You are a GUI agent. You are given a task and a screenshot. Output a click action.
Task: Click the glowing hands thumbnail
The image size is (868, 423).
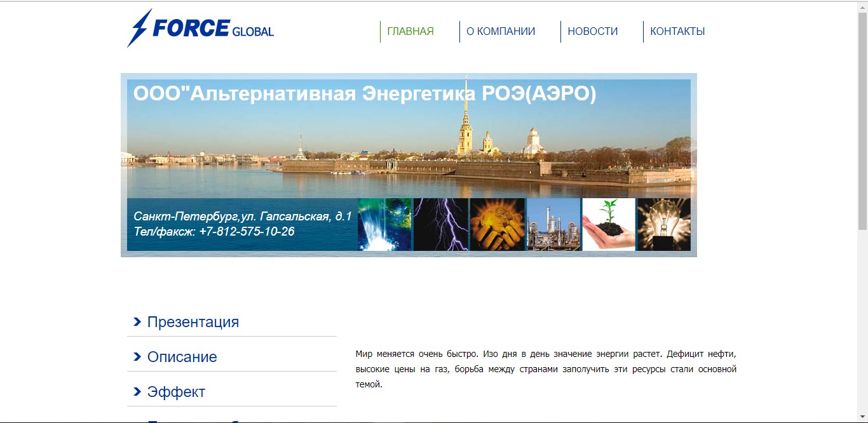tap(497, 224)
